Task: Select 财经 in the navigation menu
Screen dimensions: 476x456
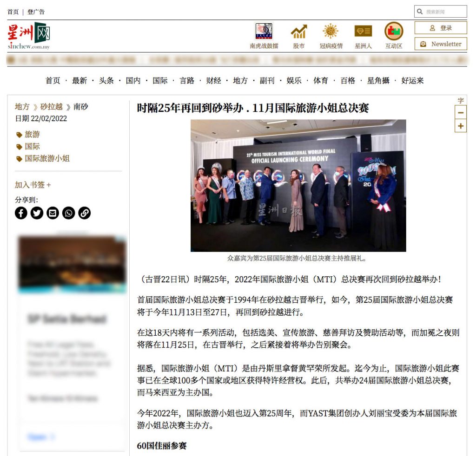Action: (213, 81)
